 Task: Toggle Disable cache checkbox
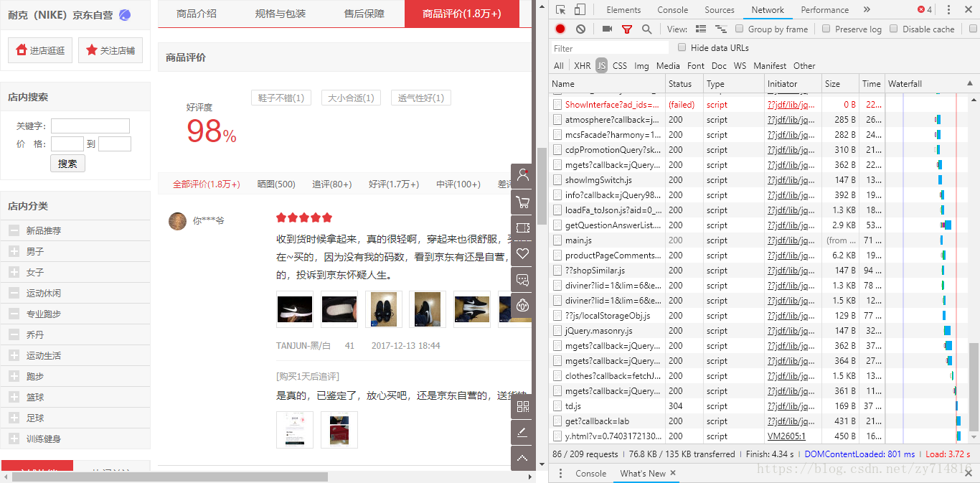[893, 29]
